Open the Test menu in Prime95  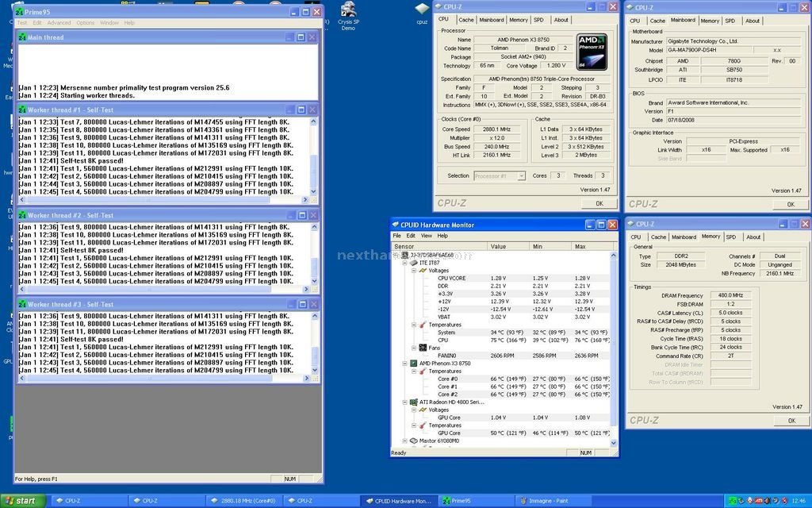pyautogui.click(x=21, y=23)
